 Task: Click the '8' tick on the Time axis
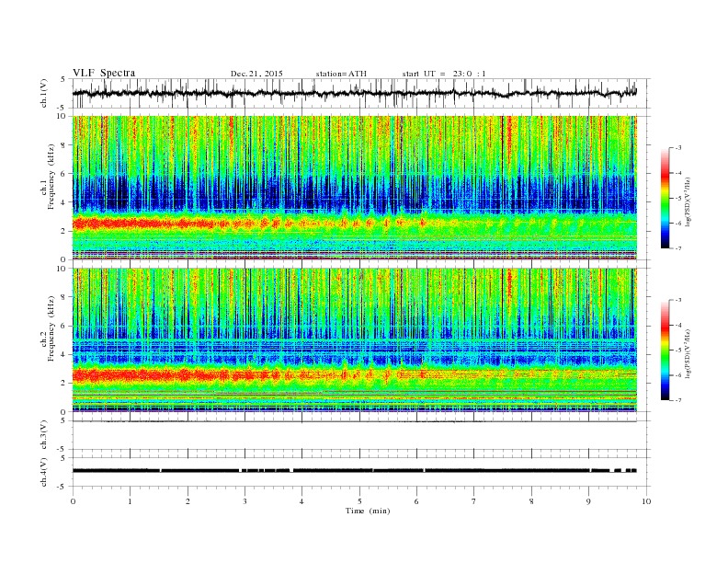(531, 501)
